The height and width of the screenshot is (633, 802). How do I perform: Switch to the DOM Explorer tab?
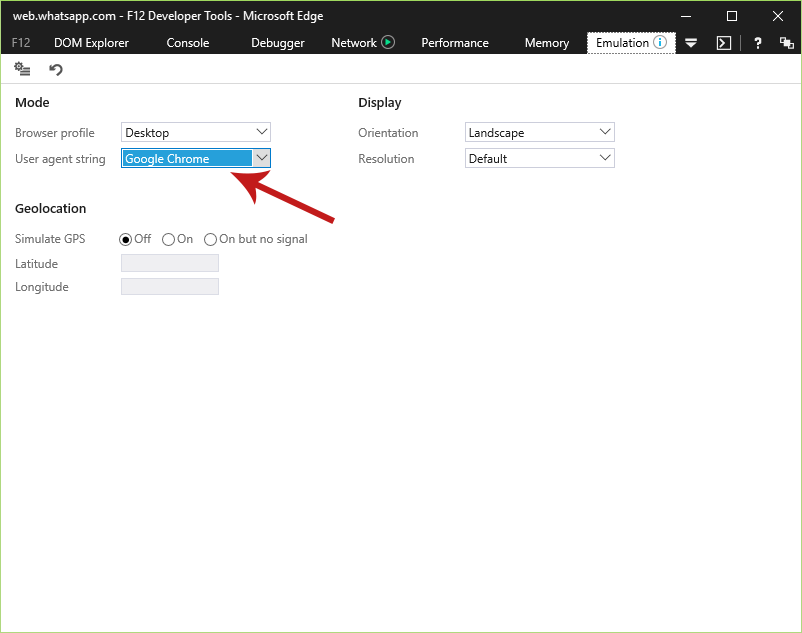pos(92,43)
